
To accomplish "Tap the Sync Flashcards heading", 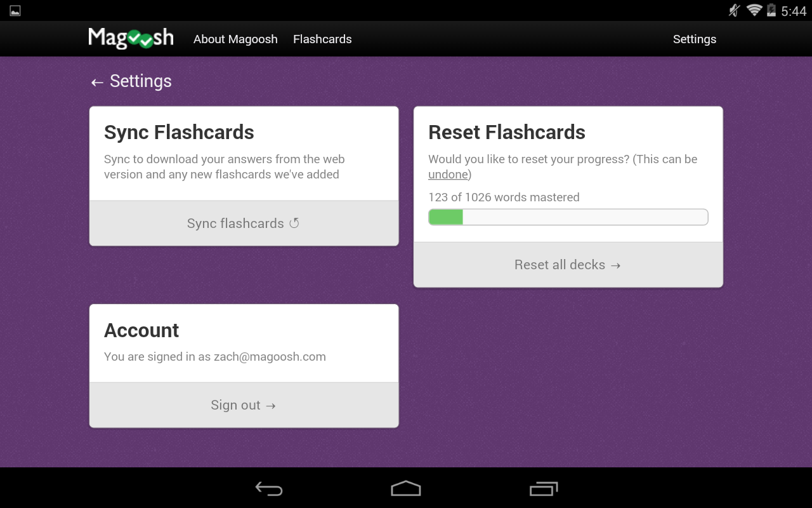I will click(x=179, y=132).
